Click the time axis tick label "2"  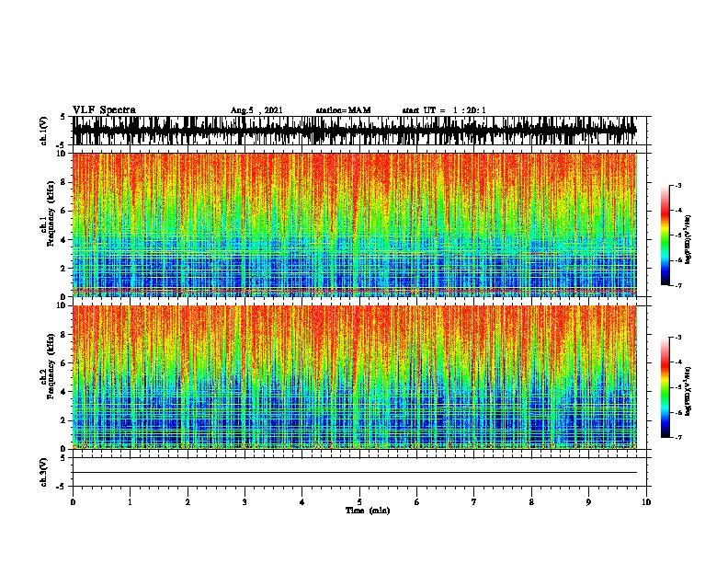pos(188,502)
